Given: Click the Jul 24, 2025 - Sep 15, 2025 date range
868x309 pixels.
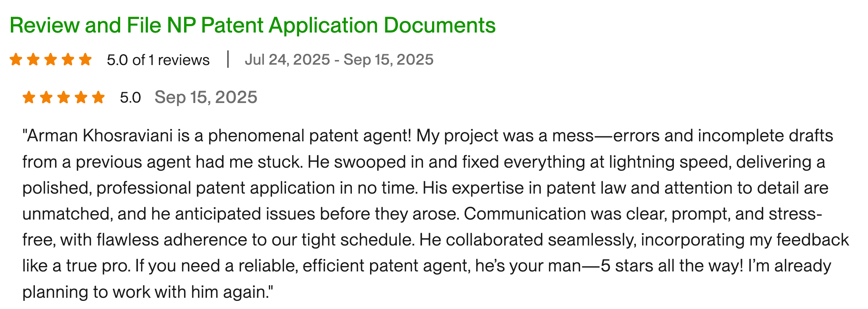Looking at the screenshot, I should pyautogui.click(x=339, y=60).
